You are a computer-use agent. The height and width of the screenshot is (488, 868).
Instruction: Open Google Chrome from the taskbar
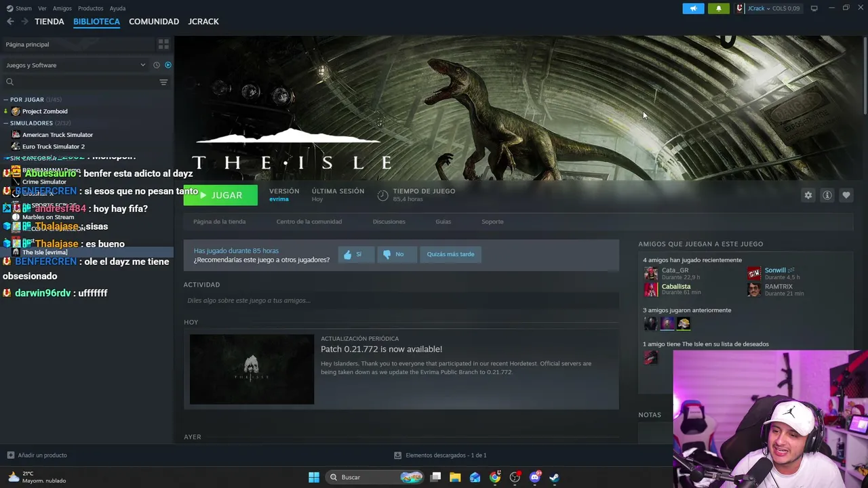(495, 477)
